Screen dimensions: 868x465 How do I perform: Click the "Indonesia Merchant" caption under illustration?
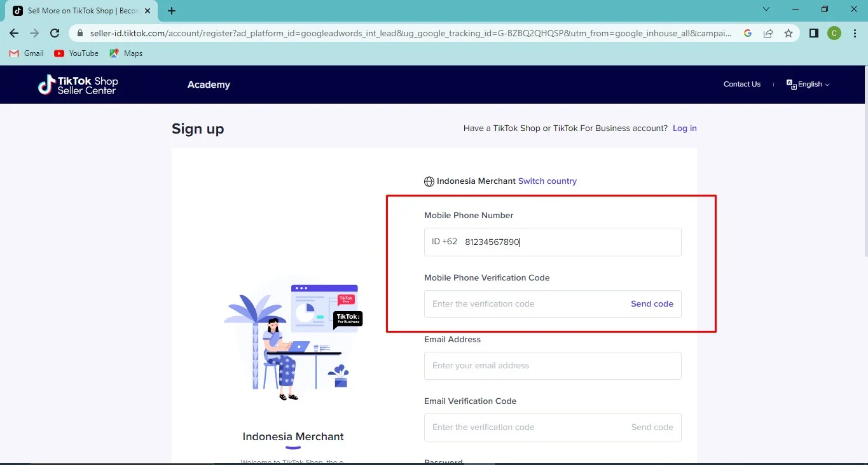293,436
